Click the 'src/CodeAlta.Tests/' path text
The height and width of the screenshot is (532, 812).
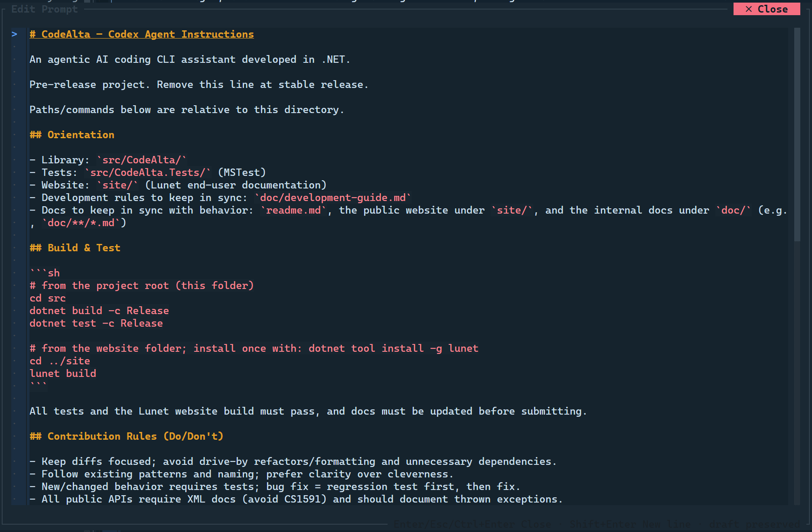147,172
